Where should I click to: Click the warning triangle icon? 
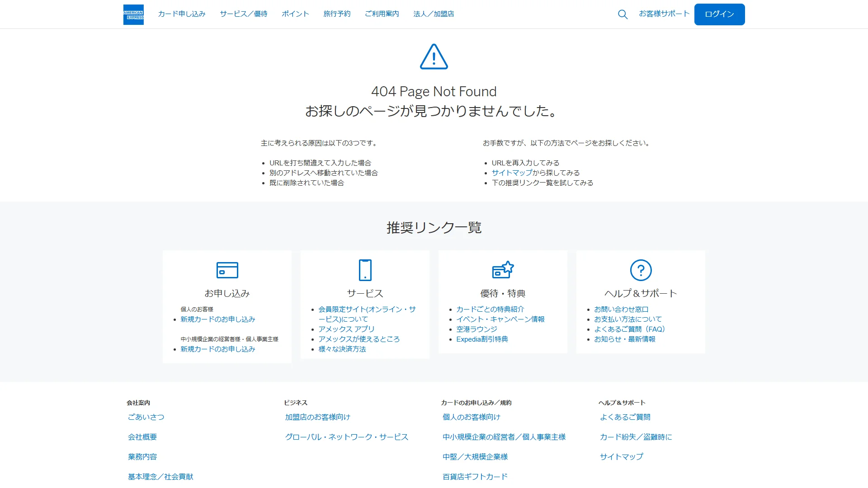click(x=434, y=56)
